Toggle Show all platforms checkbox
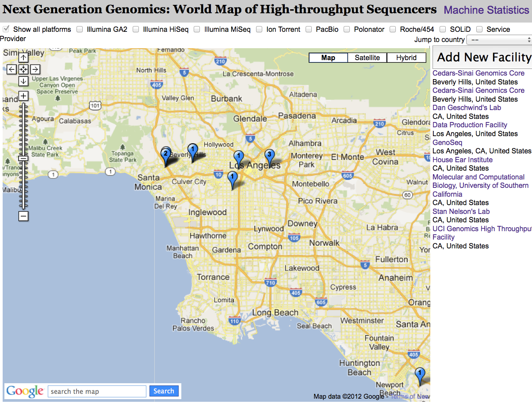 pos(6,29)
